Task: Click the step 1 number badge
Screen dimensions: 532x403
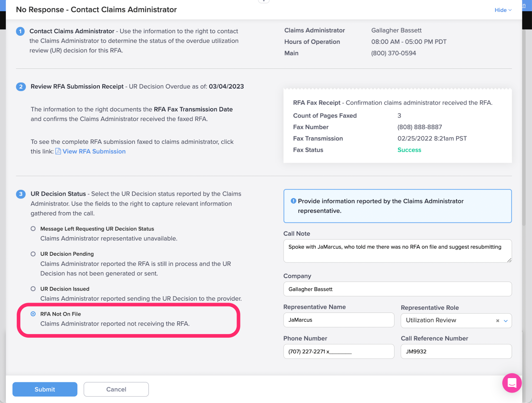Action: pyautogui.click(x=20, y=31)
